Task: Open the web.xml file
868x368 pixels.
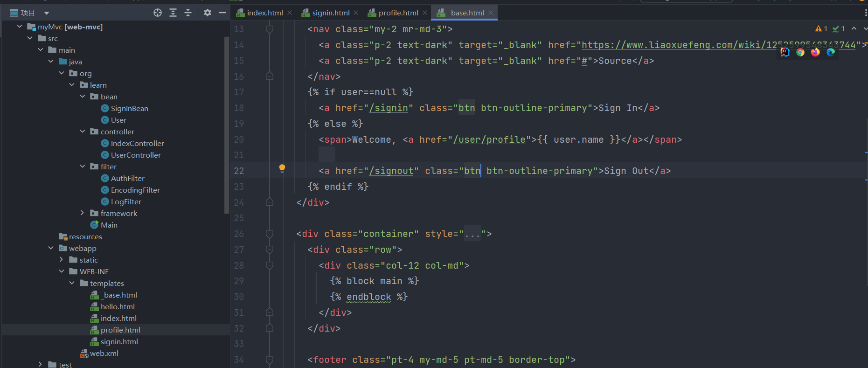Action: tap(104, 353)
